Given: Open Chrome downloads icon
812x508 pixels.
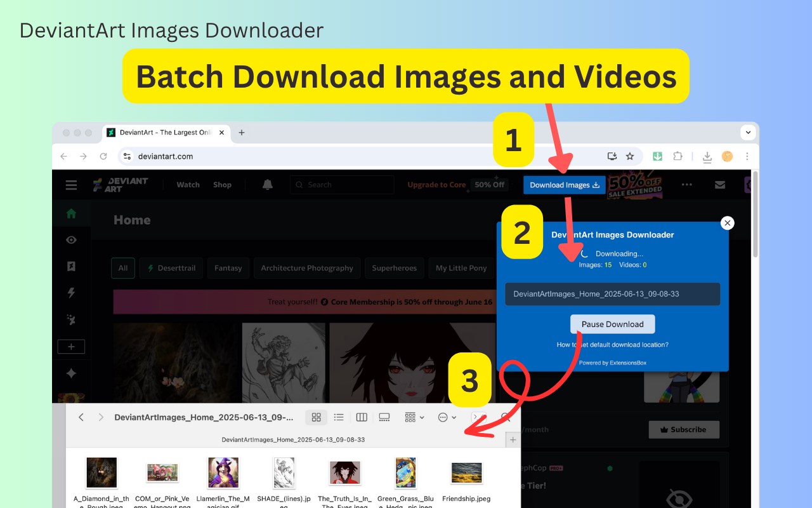Looking at the screenshot, I should click(707, 157).
